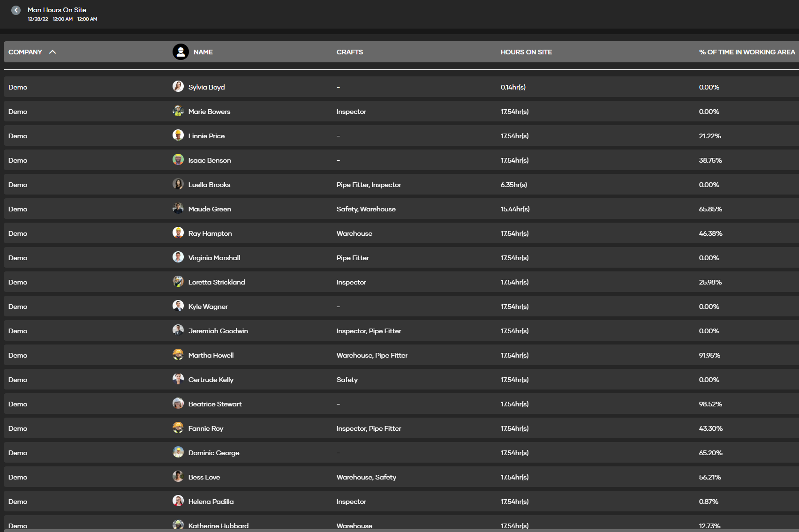The height and width of the screenshot is (532, 799).
Task: Click the worker avatar icon in the Name header
Action: 181,52
